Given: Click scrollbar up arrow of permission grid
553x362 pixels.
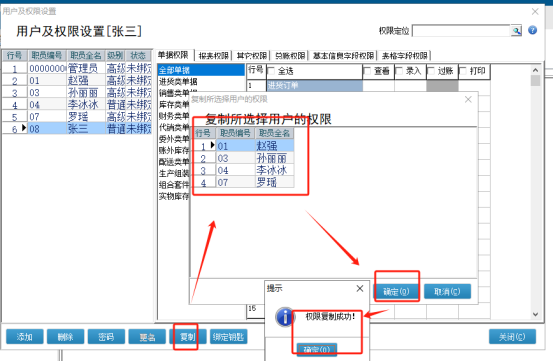Looking at the screenshot, I should click(x=535, y=70).
